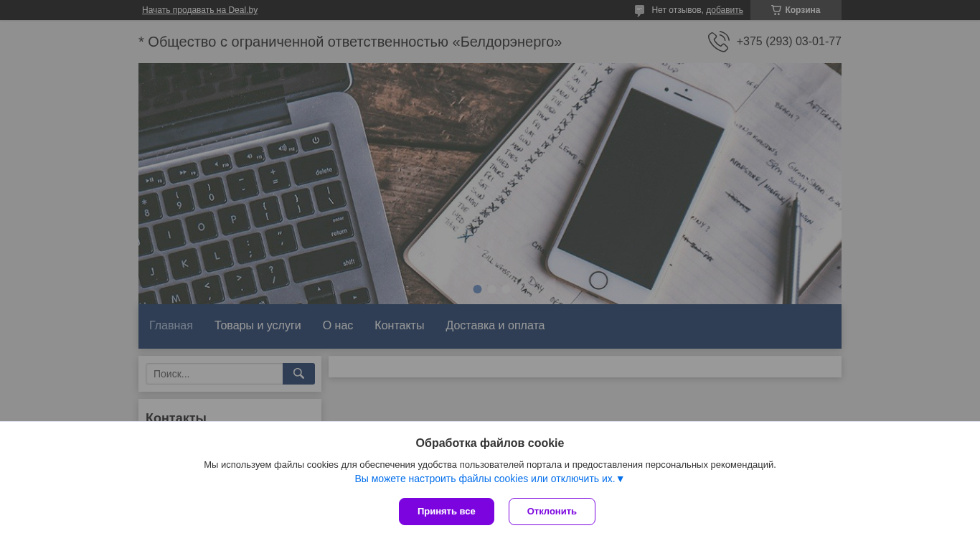Select the third slider dot indicator
This screenshot has height=551, width=980.
506,289
